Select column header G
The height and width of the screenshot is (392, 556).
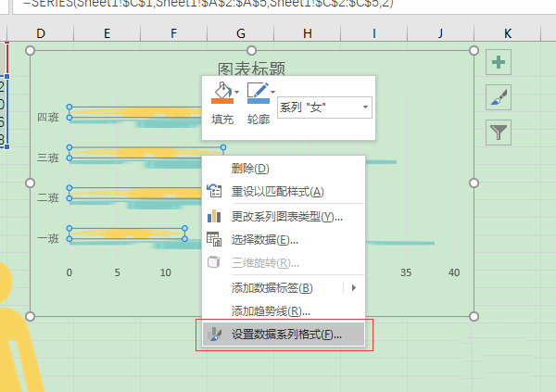240,33
